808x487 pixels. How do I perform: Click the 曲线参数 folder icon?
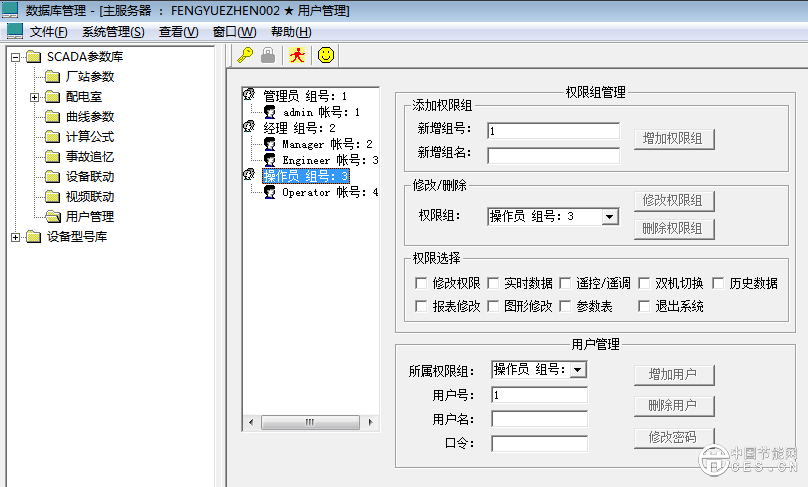coord(53,117)
